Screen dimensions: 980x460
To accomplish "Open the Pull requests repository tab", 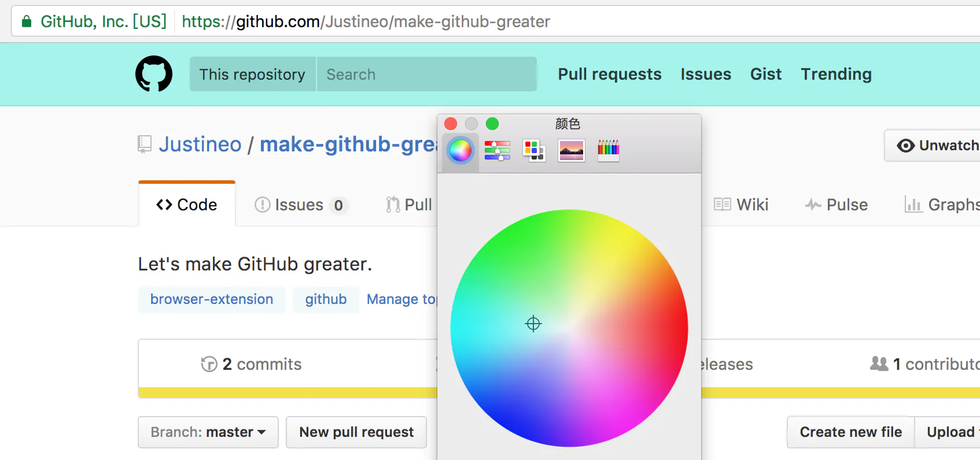I will click(x=409, y=205).
